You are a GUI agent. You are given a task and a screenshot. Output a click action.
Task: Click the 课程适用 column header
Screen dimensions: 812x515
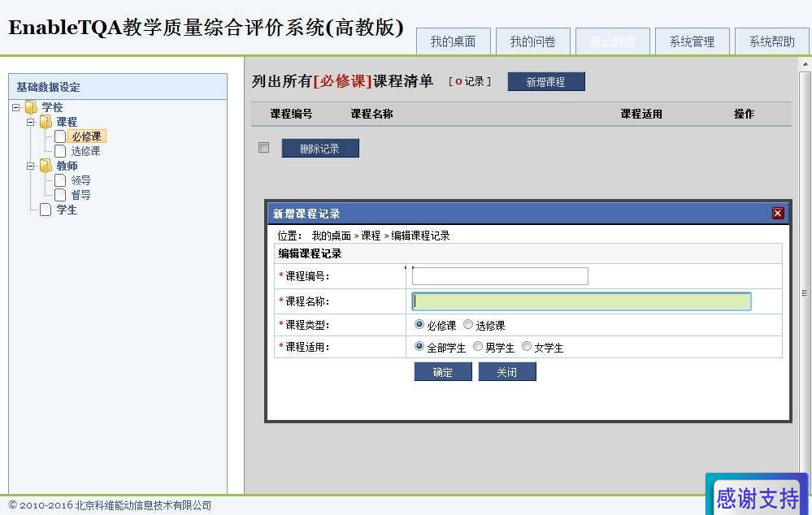641,114
